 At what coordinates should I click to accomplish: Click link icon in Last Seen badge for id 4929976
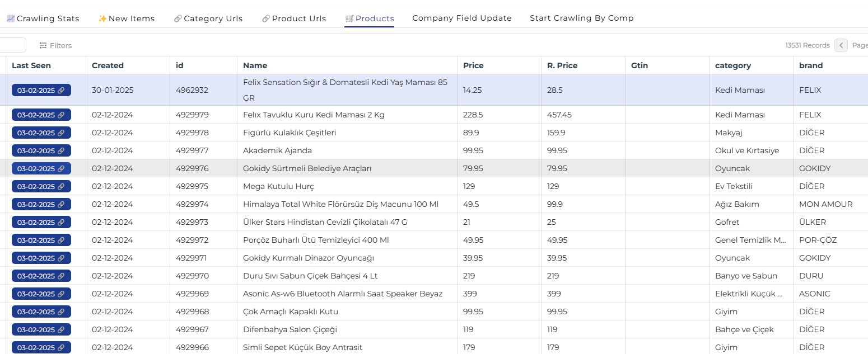(62, 168)
